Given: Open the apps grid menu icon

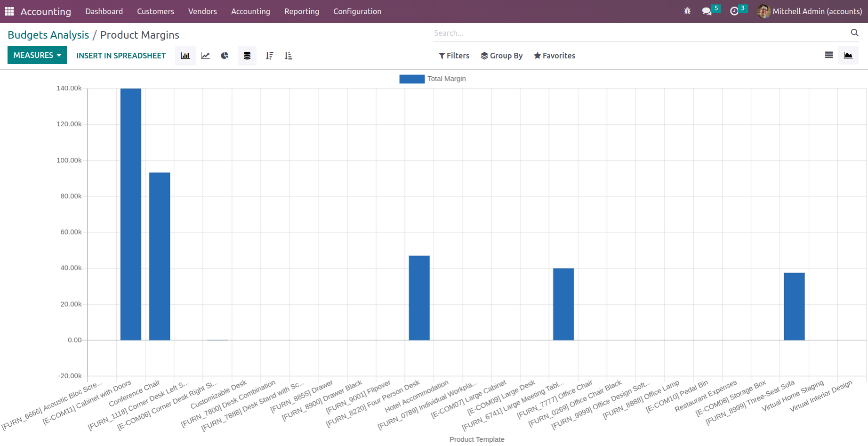Looking at the screenshot, I should [9, 11].
